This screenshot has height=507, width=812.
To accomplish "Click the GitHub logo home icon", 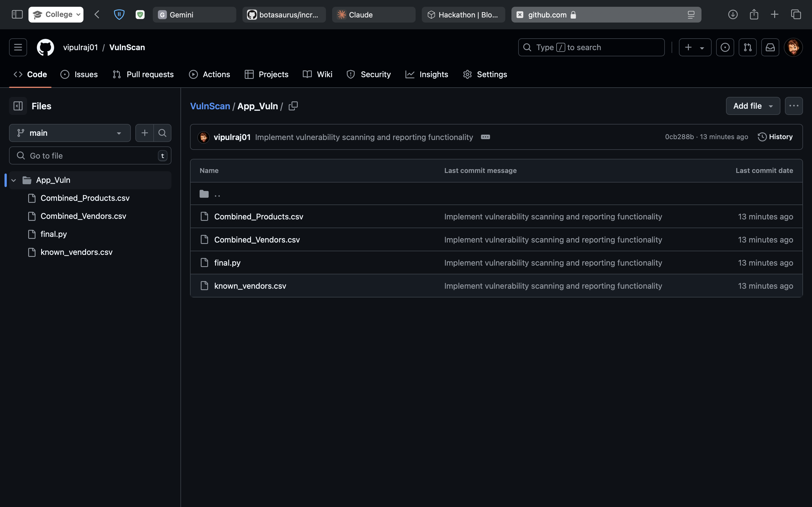I will (x=45, y=47).
